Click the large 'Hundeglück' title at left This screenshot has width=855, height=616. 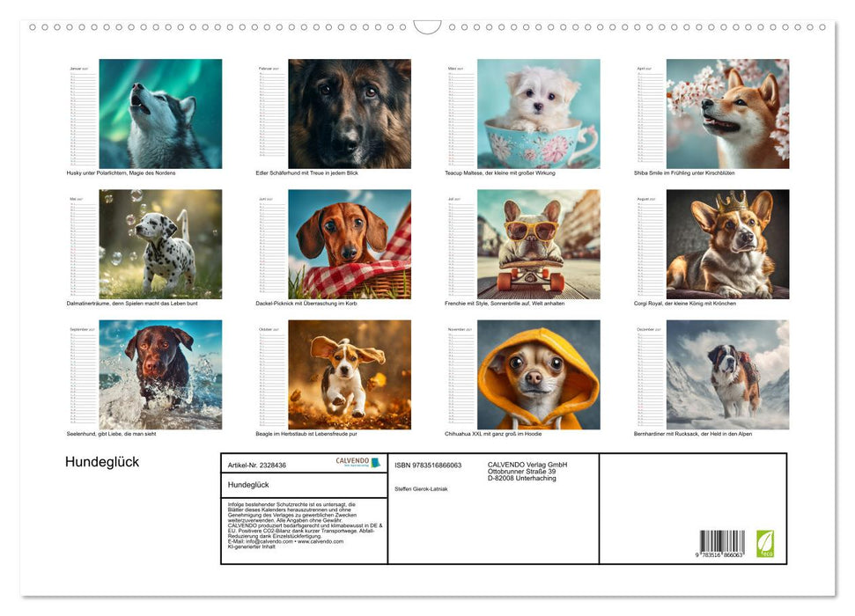(102, 462)
